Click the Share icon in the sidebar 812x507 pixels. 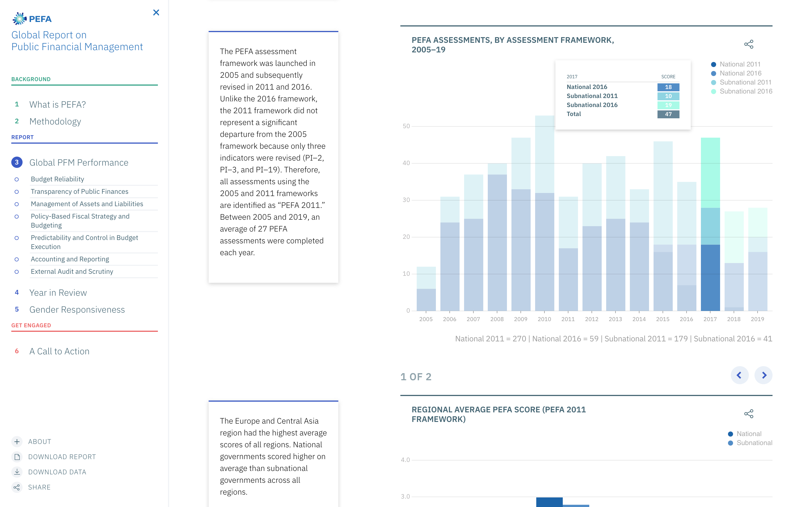click(x=17, y=487)
